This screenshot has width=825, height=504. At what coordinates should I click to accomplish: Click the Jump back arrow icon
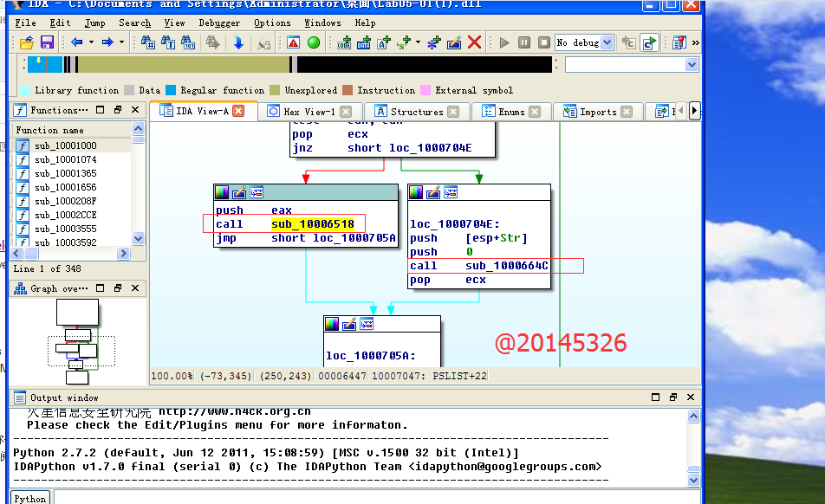pos(77,42)
